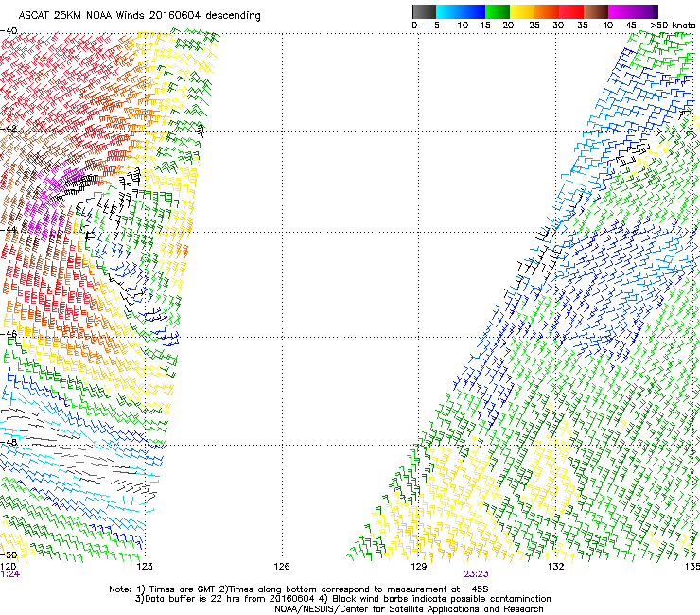Click the purple '23:23' swath time label

click(x=476, y=574)
